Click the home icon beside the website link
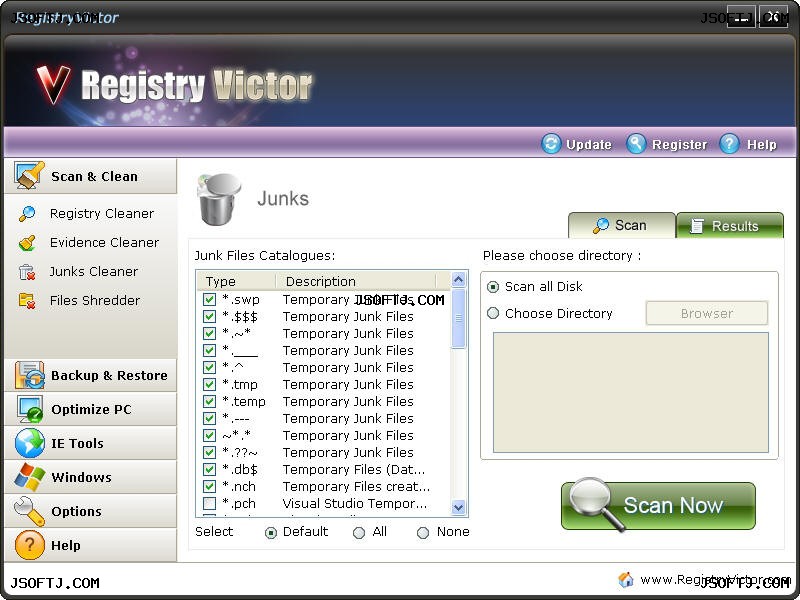 626,580
